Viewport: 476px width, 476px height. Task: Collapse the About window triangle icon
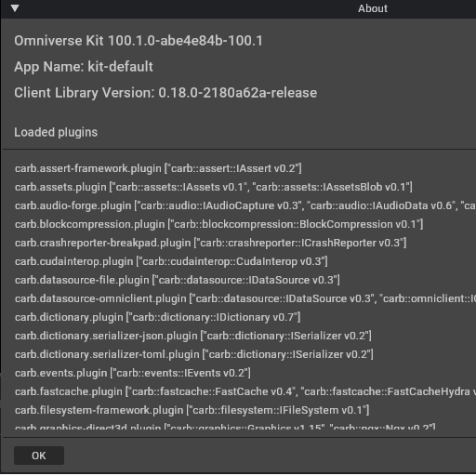click(x=15, y=8)
